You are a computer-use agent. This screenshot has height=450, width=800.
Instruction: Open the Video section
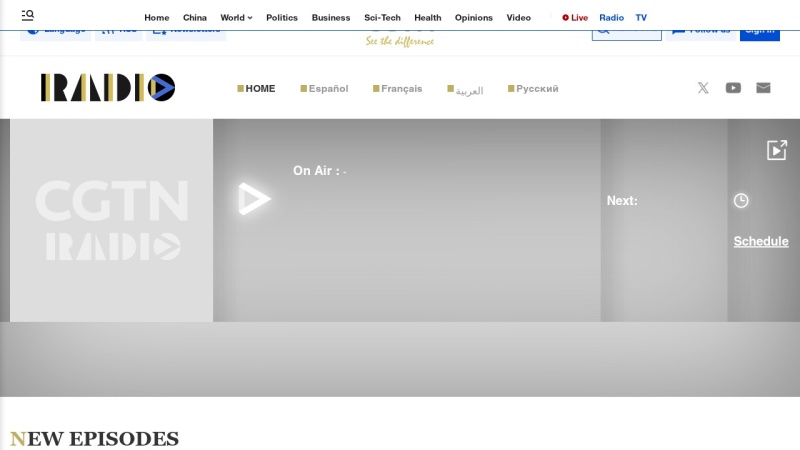(x=518, y=17)
